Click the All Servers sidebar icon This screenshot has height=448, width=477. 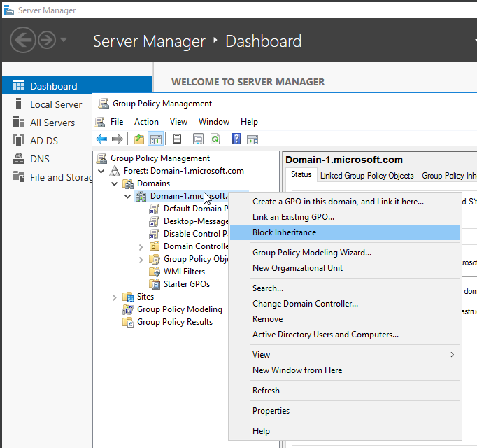(19, 122)
